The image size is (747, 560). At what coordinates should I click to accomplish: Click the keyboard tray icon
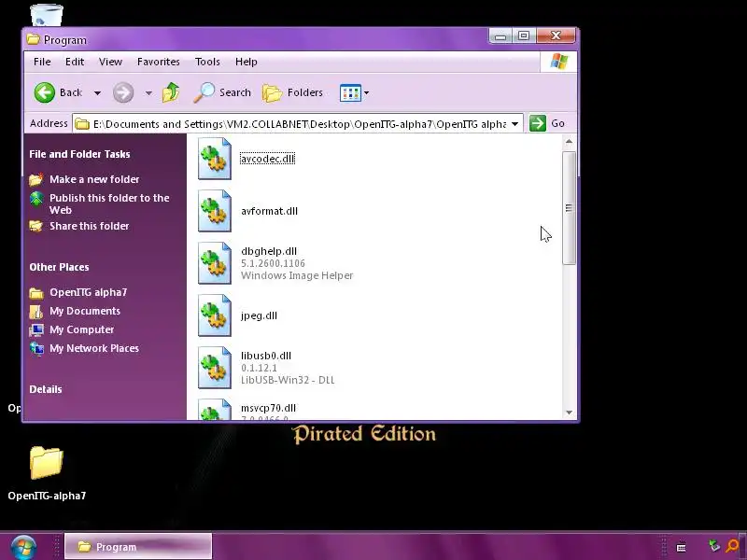point(682,547)
